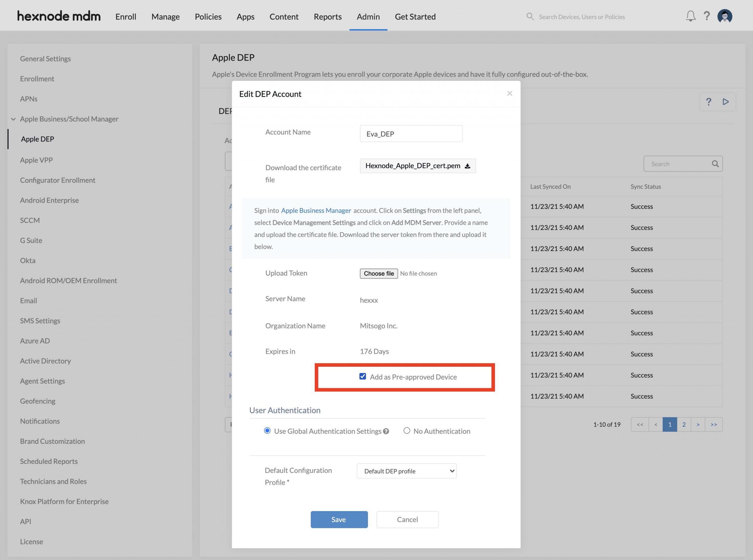
Task: Open Okta settings in sidebar
Action: 27,260
